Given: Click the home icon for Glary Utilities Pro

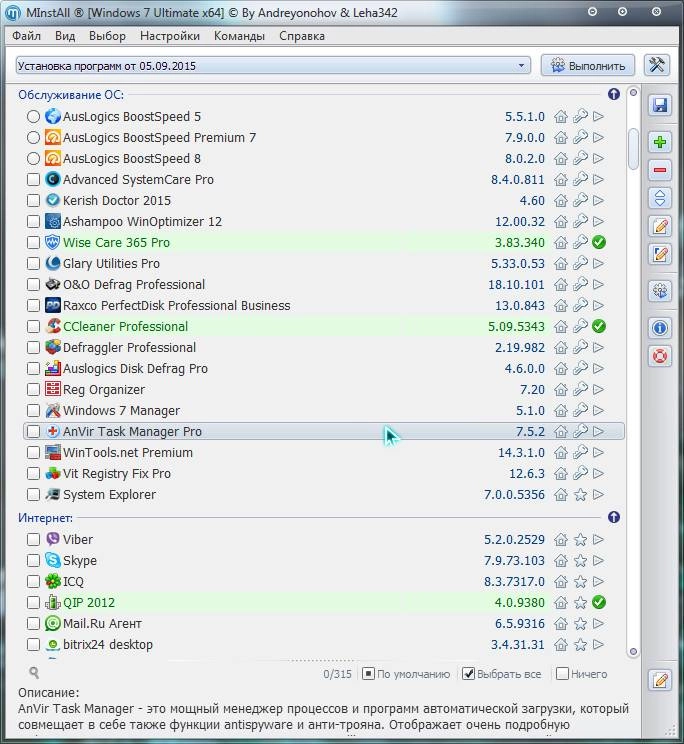Looking at the screenshot, I should tap(561, 263).
